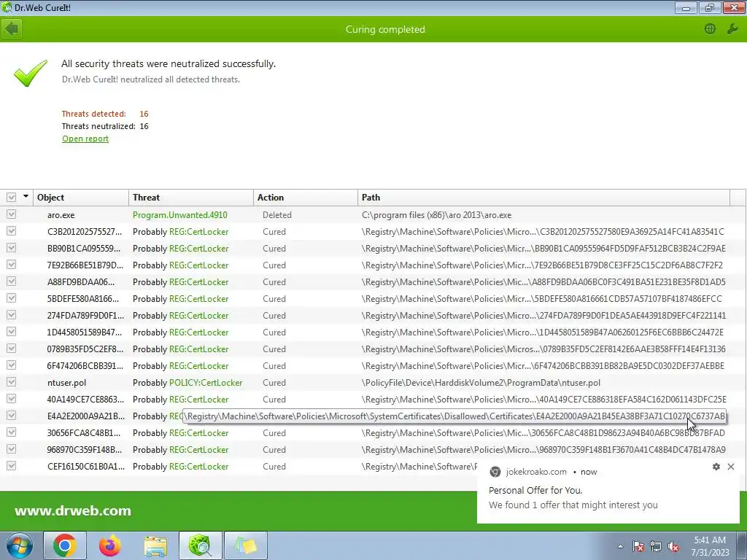
Task: Click the Deleted action cell for aro.exe
Action: [276, 215]
